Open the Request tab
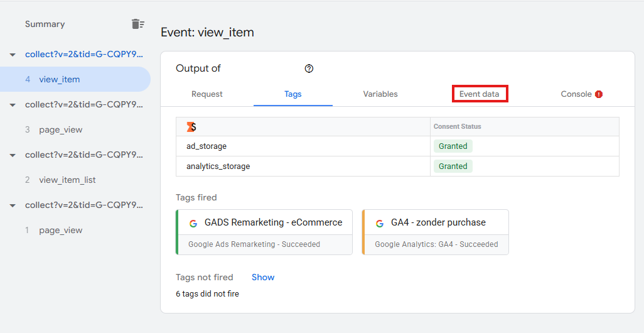Viewport: 644px width, 333px height. tap(207, 94)
